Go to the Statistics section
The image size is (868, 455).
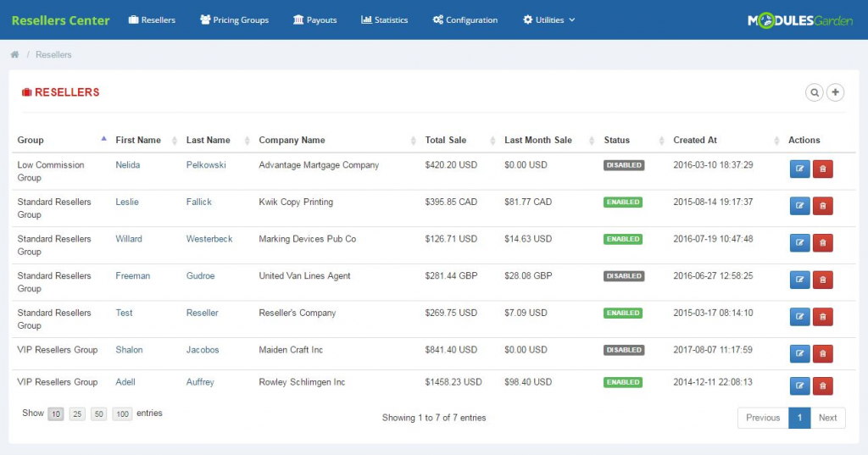[x=384, y=19]
